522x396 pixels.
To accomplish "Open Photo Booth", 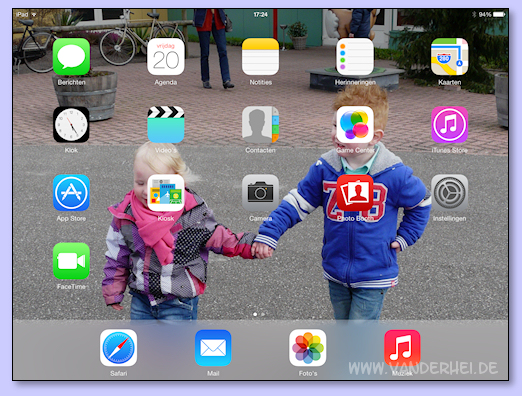I will click(x=355, y=193).
